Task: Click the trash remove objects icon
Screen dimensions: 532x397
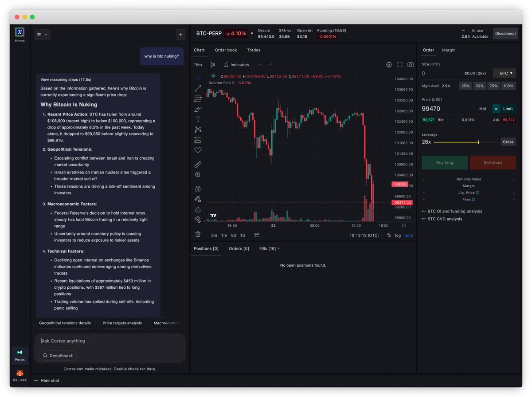Action: pyautogui.click(x=198, y=234)
